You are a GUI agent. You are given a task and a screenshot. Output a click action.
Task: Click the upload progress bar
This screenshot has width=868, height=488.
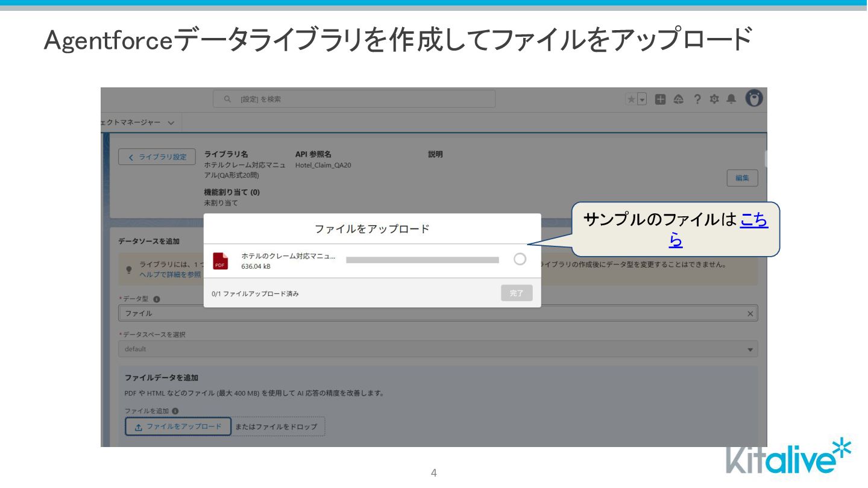[x=423, y=260]
